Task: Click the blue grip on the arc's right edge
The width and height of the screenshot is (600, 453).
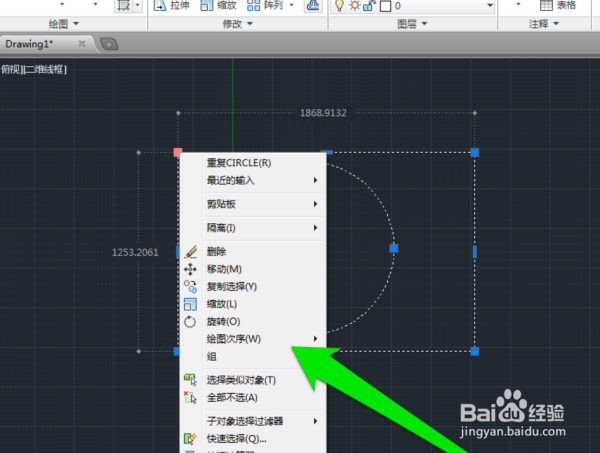Action: tap(394, 249)
